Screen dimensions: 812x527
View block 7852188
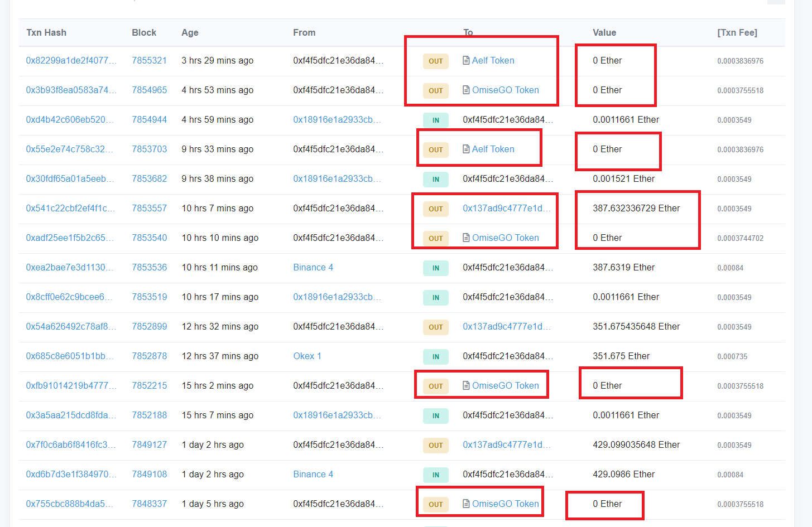point(150,415)
